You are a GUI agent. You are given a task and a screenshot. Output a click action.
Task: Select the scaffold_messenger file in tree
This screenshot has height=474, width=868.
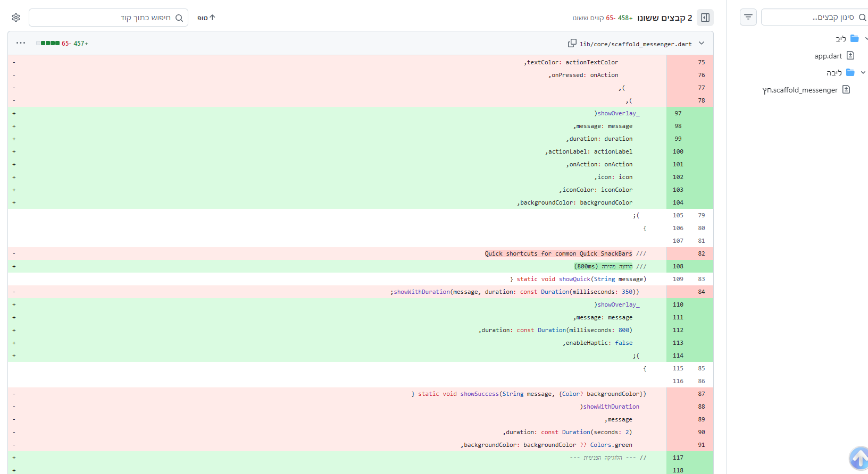[800, 90]
